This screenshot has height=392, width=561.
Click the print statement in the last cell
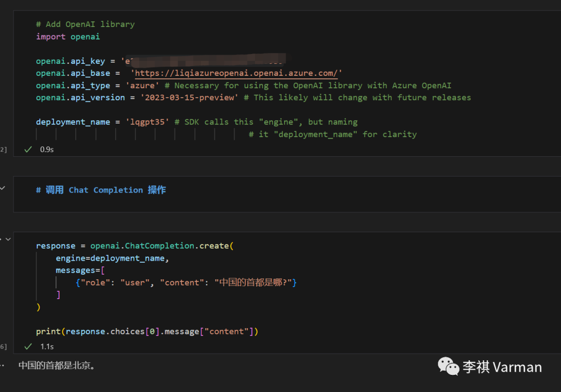pyautogui.click(x=147, y=331)
